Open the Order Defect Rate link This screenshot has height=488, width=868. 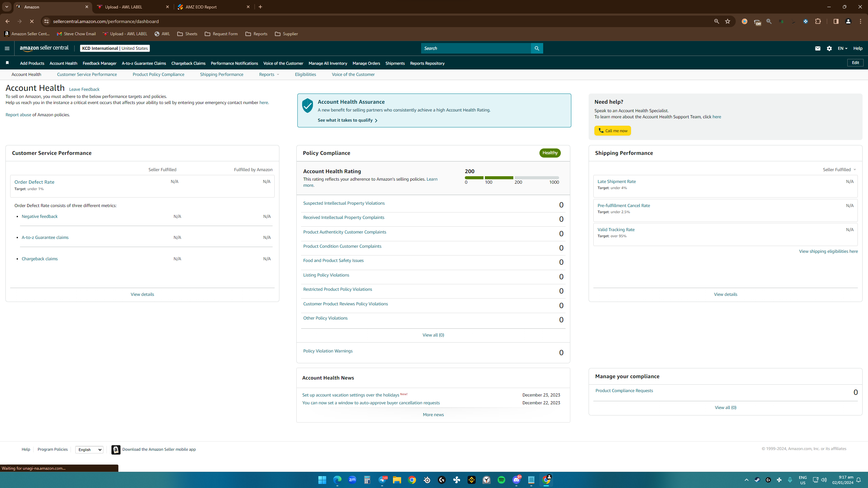tap(34, 182)
